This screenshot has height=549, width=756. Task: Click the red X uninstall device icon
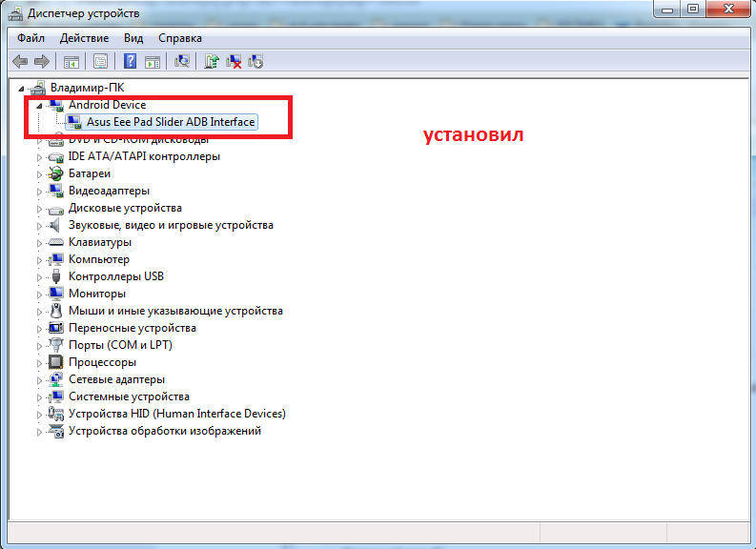[x=234, y=62]
